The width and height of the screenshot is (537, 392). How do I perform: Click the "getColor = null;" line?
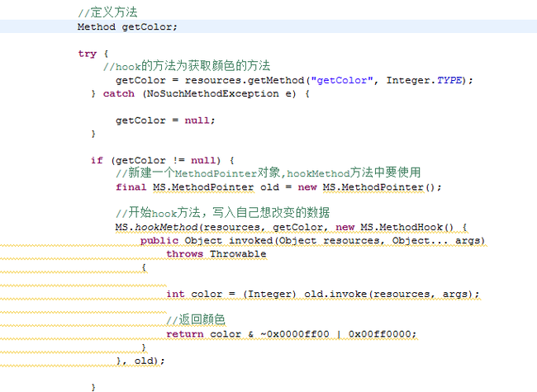coord(165,120)
